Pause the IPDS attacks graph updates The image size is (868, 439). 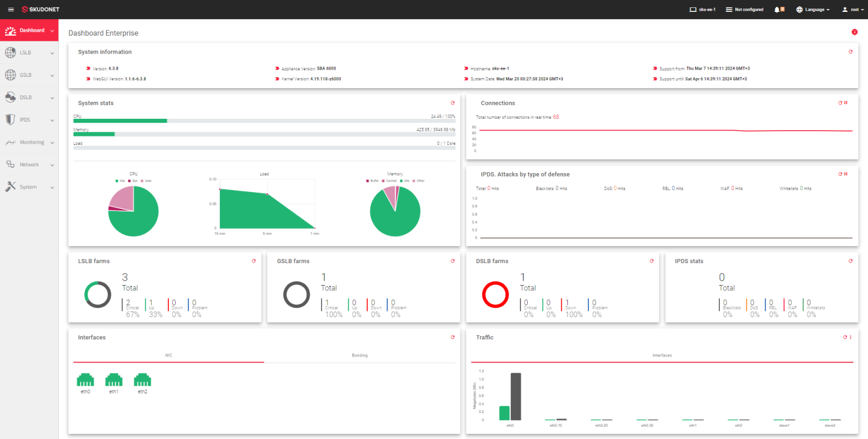(x=845, y=174)
